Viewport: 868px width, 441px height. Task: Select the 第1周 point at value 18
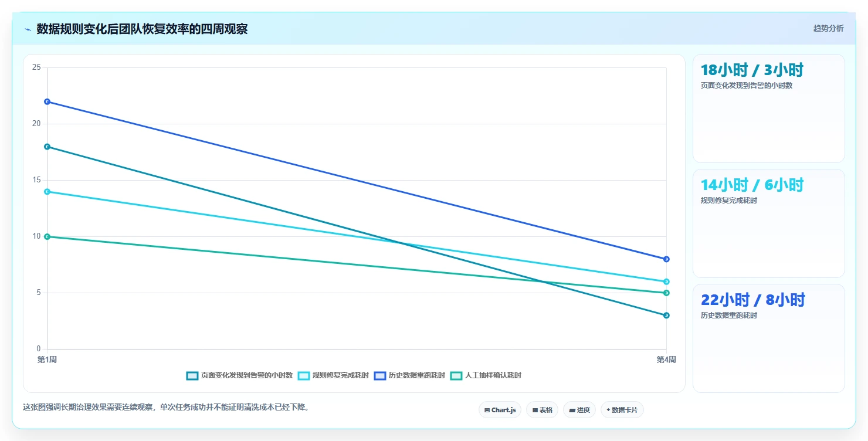click(x=47, y=147)
